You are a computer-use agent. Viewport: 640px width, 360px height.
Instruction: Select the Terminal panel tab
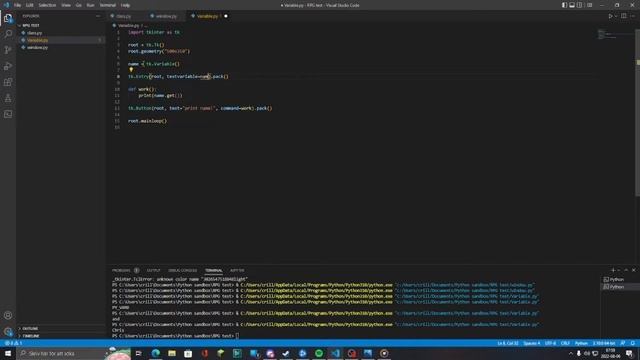(213, 270)
